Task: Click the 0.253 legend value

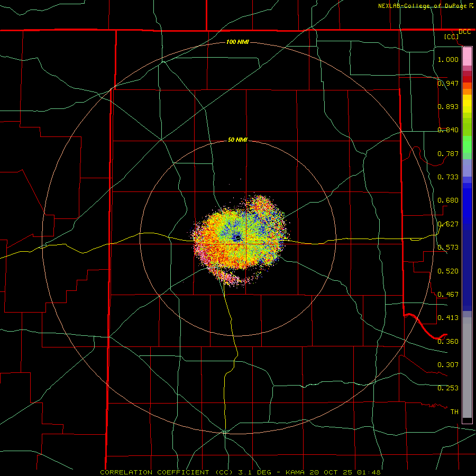Action: 448,388
